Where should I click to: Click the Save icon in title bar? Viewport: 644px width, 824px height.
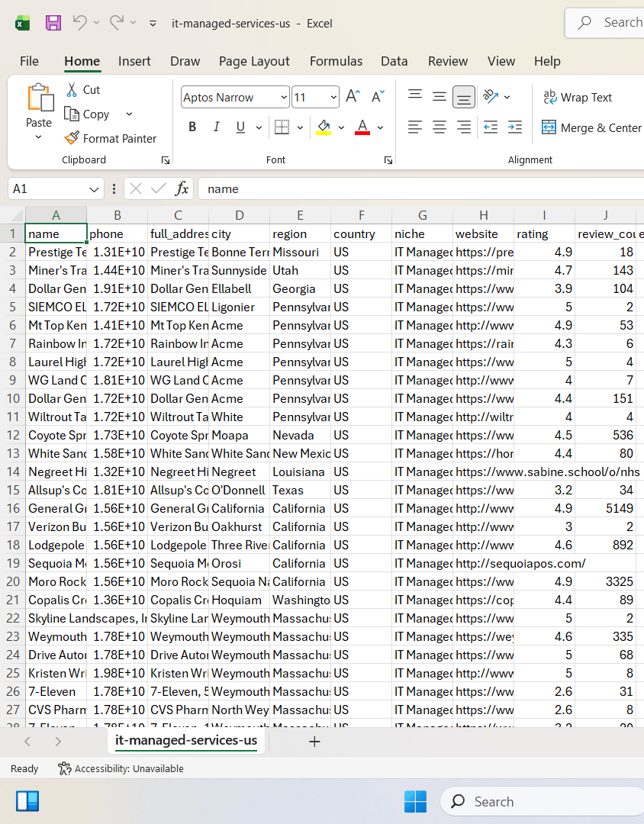point(53,23)
